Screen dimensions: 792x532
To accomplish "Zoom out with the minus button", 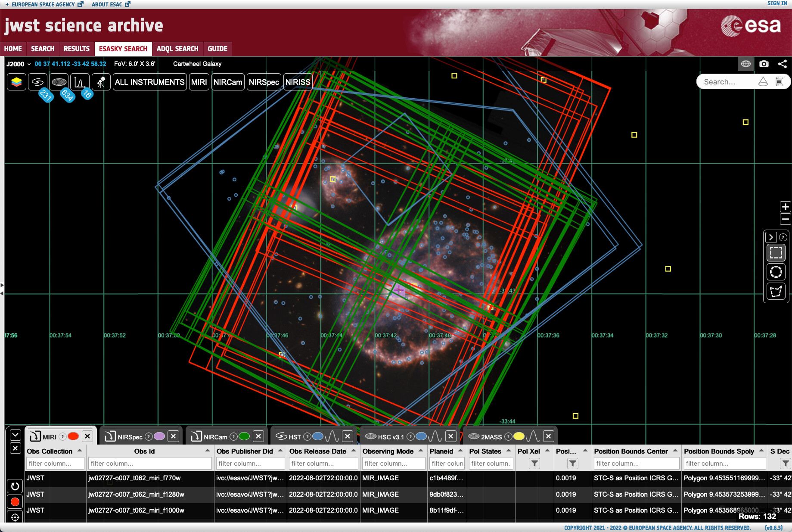I will click(785, 219).
